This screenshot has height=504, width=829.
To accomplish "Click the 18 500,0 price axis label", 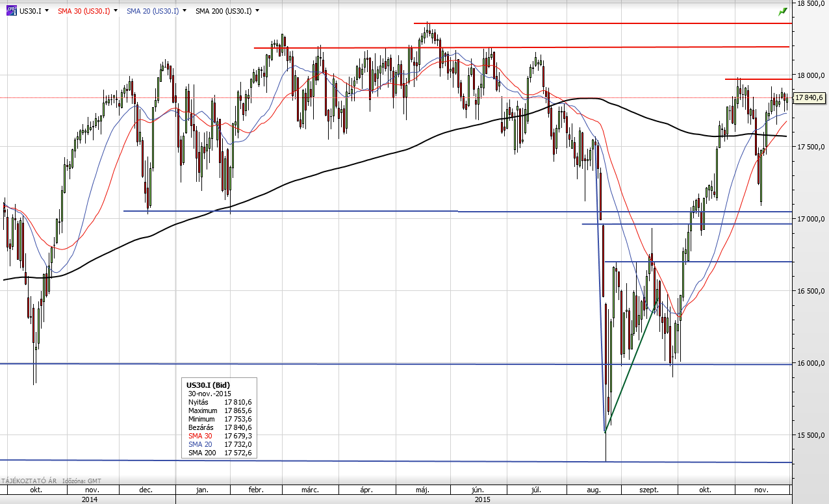I will (x=811, y=4).
